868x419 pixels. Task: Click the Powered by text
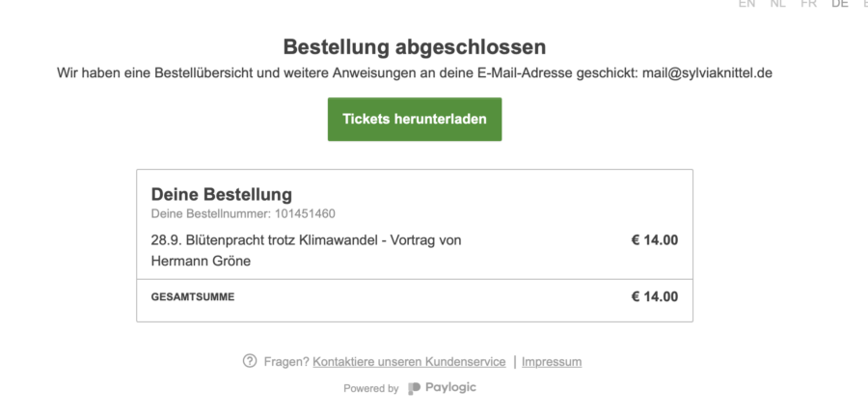pyautogui.click(x=370, y=388)
